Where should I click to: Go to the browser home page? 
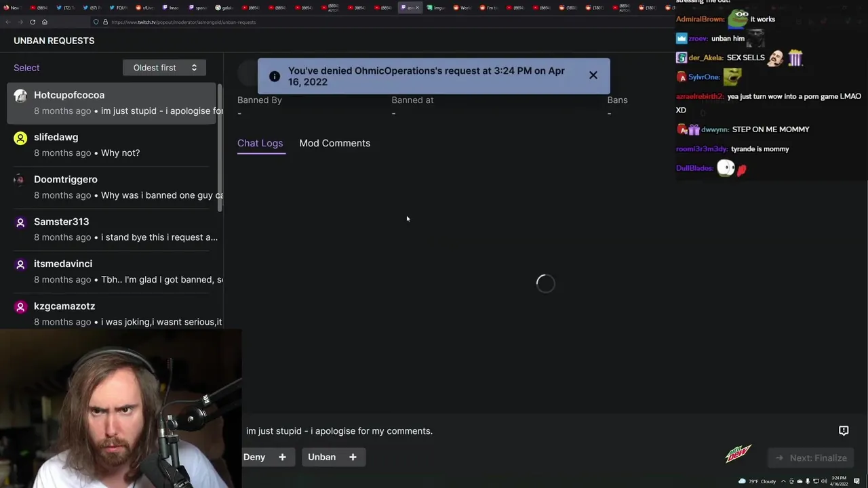(x=45, y=22)
